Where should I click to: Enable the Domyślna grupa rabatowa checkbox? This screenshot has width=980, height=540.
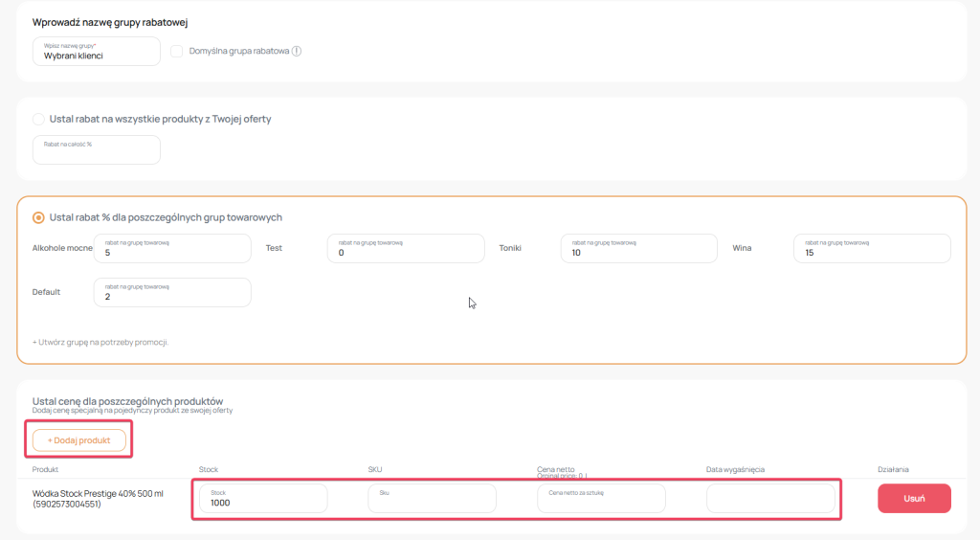click(177, 52)
